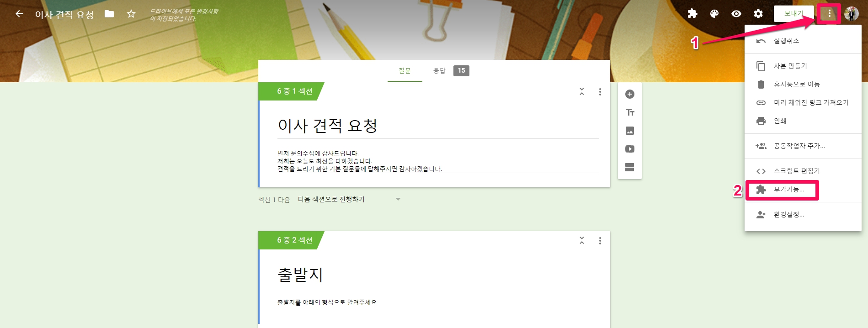Star the form 이사 견적 요청
868x328 pixels.
coord(131,14)
